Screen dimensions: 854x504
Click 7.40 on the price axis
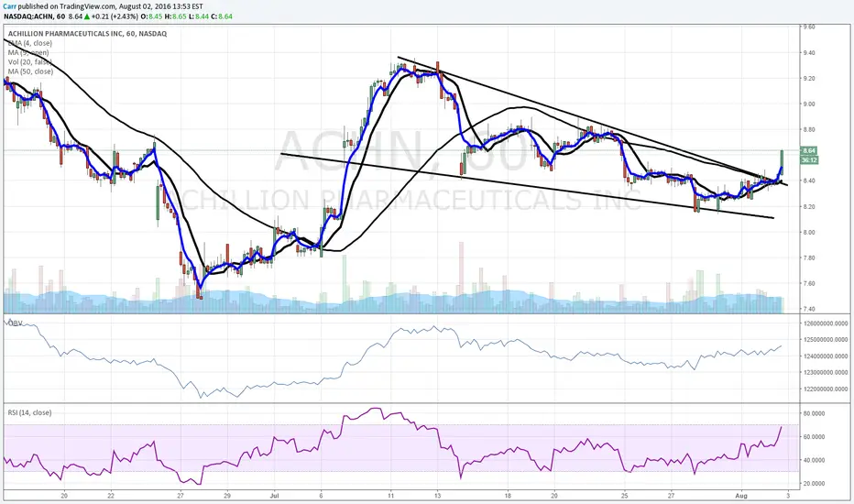click(808, 309)
